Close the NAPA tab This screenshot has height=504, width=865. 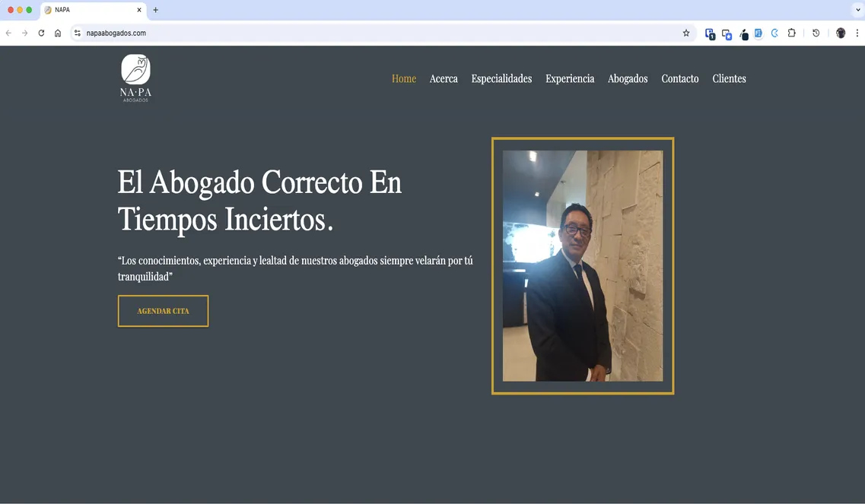pyautogui.click(x=139, y=10)
